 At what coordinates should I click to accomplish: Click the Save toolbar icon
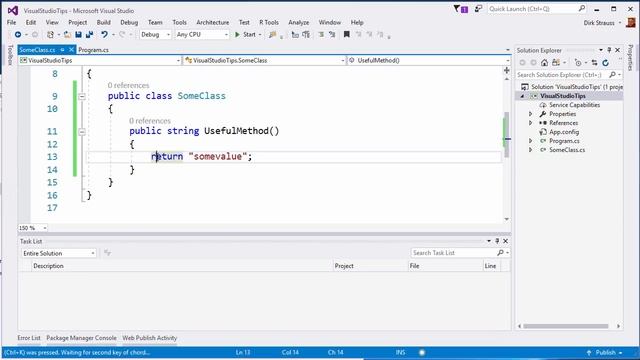78,35
